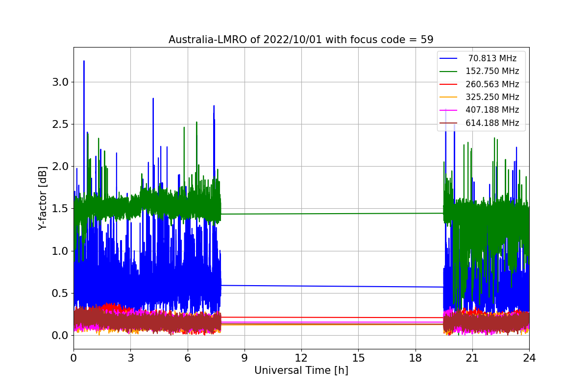Select the '152.750 MHz' legend label

[x=492, y=71]
